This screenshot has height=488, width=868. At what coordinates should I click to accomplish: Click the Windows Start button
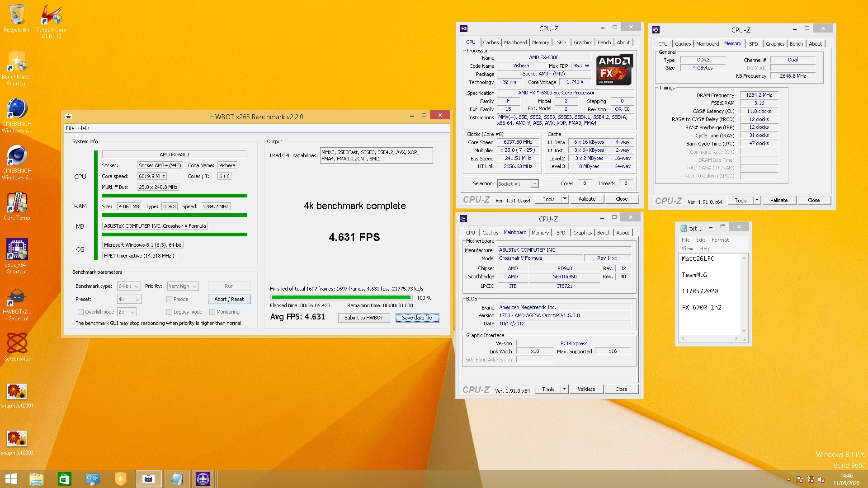coord(11,479)
